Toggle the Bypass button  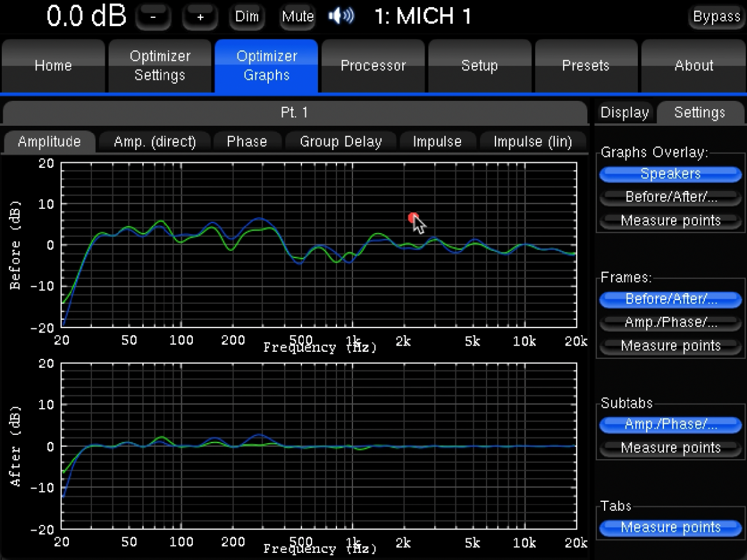click(x=716, y=17)
